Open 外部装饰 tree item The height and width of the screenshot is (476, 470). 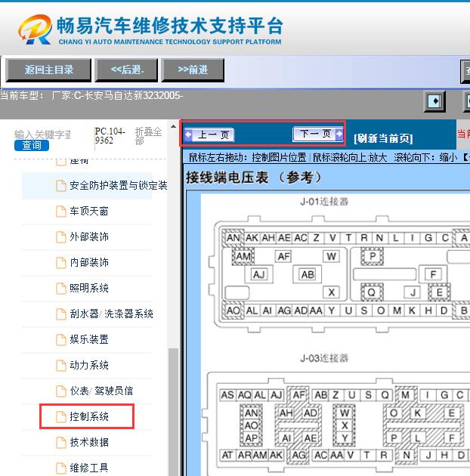pyautogui.click(x=89, y=236)
